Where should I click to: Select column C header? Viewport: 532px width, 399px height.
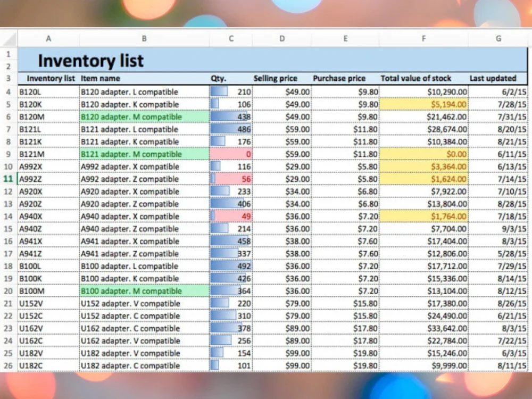231,38
